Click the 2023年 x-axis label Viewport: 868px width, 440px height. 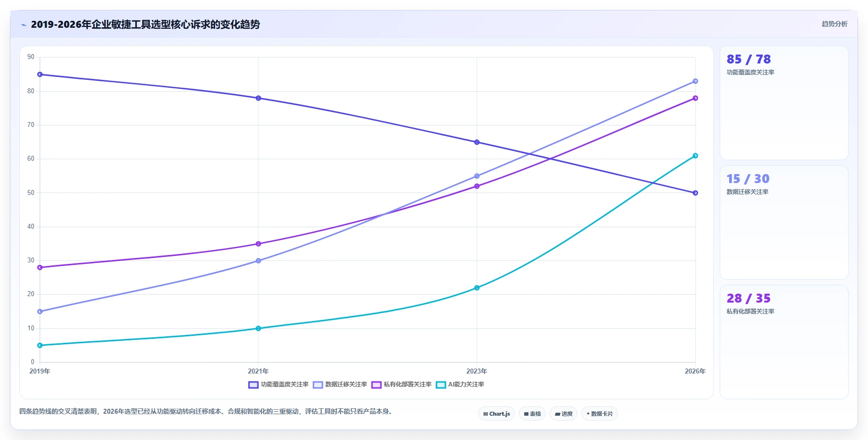(477, 371)
